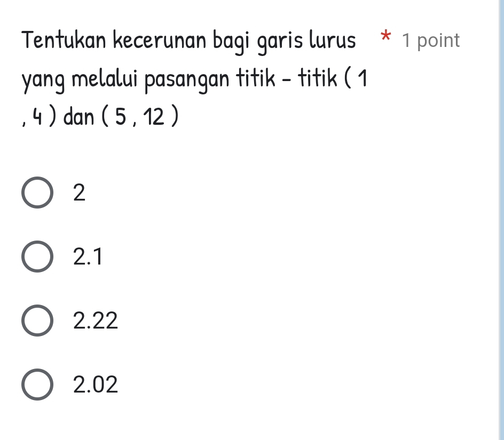
Task: Click the "1 point" score label
Action: [431, 41]
